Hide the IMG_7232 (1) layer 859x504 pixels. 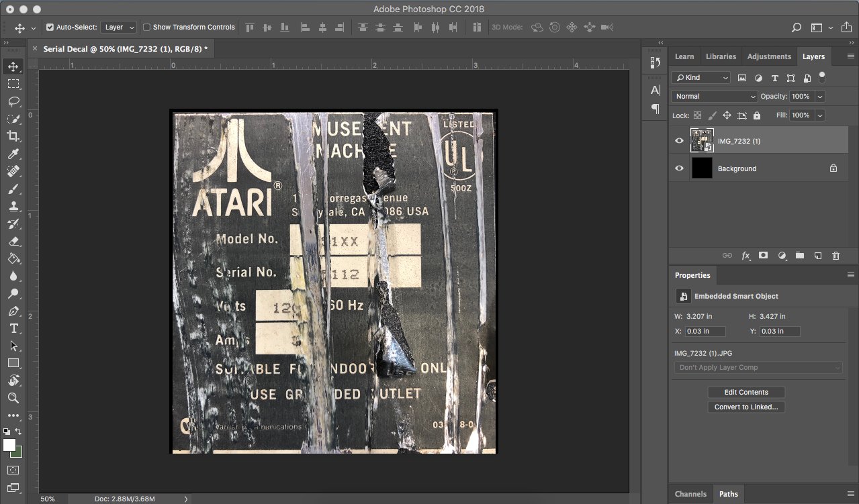(x=679, y=141)
